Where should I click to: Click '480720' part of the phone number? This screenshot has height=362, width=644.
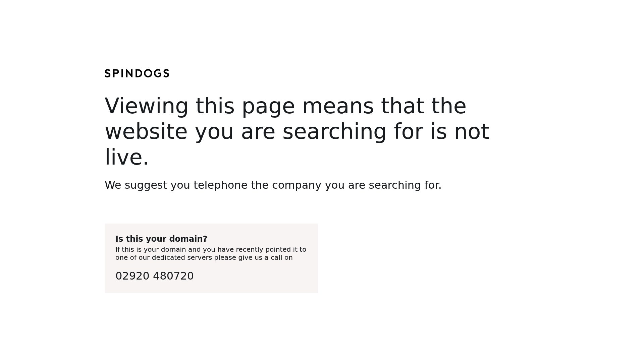pyautogui.click(x=173, y=276)
